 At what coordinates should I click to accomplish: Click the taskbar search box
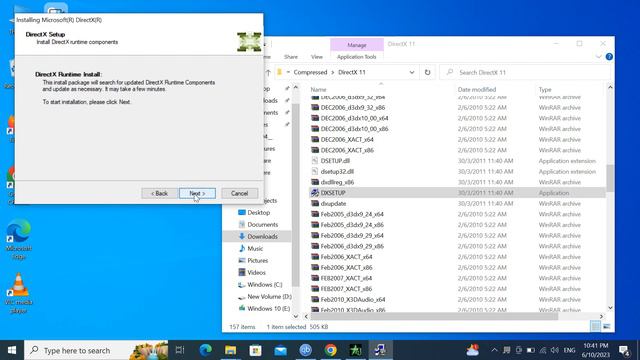tap(96, 350)
